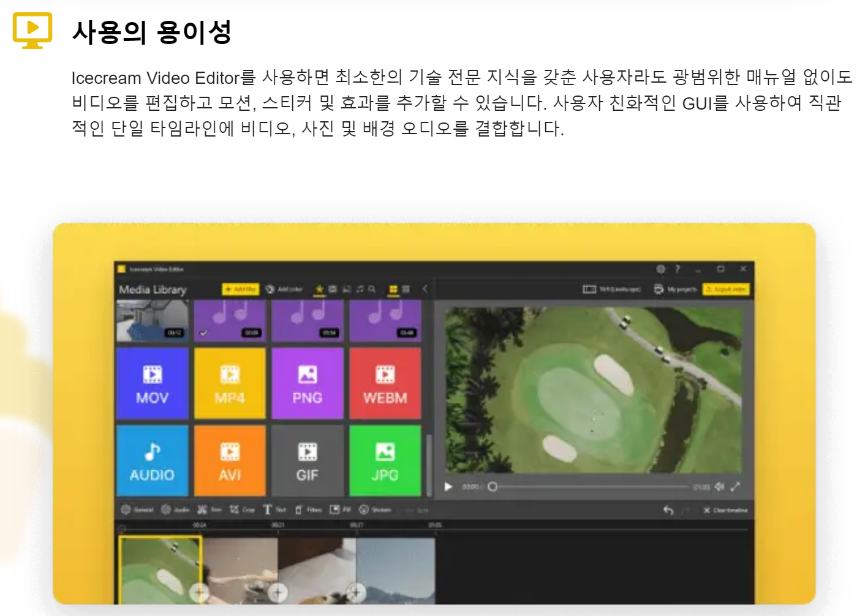Switch Media Library to list view

click(x=406, y=290)
